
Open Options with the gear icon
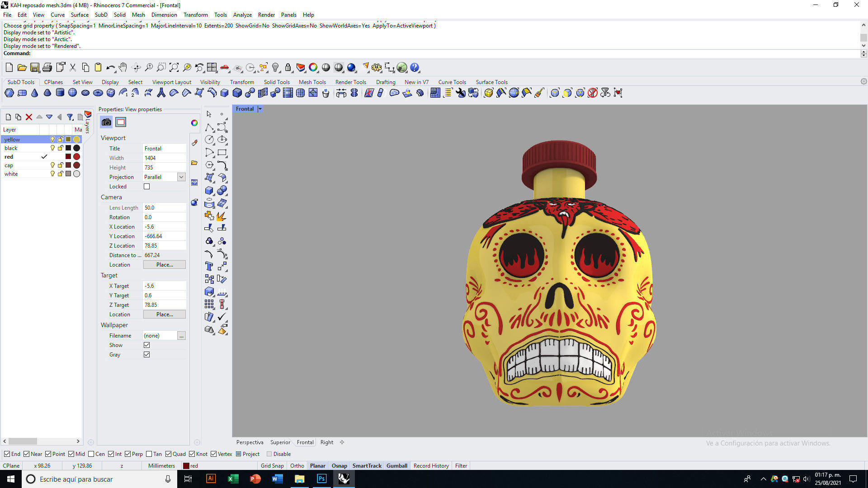pos(377,68)
